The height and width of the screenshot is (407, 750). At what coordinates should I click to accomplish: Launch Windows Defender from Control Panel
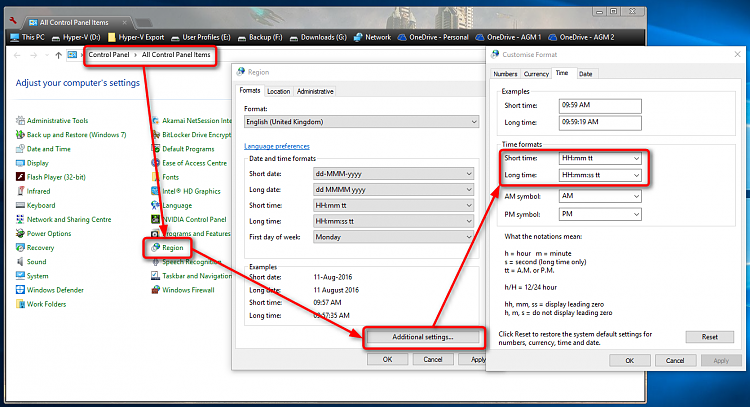(55, 289)
